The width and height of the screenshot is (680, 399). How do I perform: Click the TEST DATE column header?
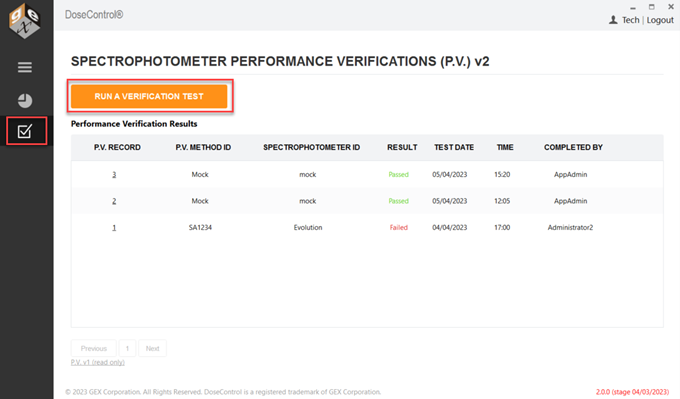click(x=454, y=147)
